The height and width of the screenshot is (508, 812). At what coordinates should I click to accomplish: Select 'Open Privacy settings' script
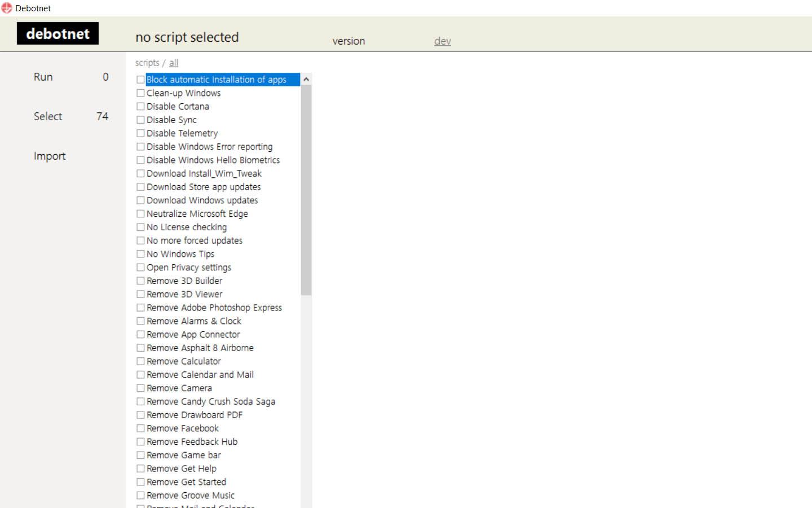tap(189, 268)
